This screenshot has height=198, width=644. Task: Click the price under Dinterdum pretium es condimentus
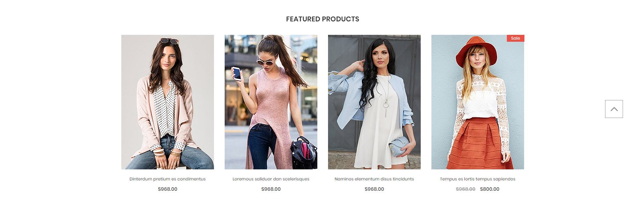click(167, 189)
